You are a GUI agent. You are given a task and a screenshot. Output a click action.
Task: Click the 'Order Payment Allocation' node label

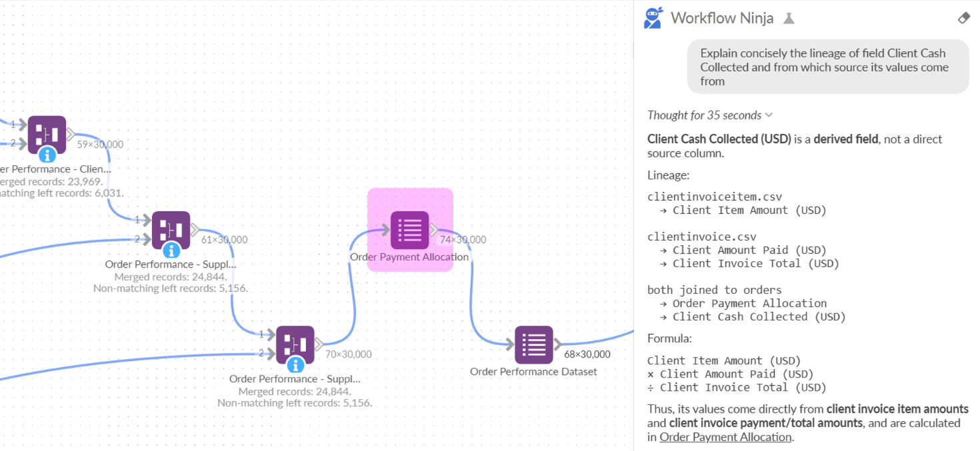(x=409, y=257)
